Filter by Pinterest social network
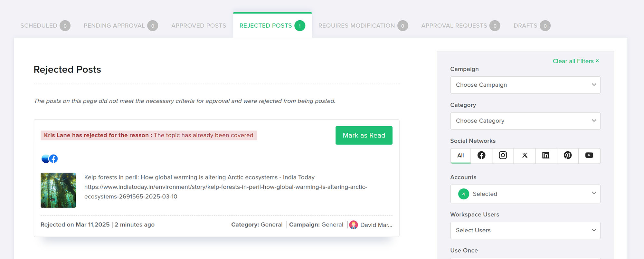Viewport: 644px width, 259px height. tap(568, 156)
